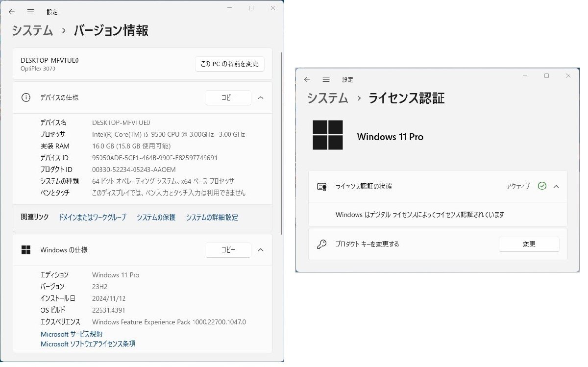Open hamburger menu in version info window
The height and width of the screenshot is (367, 588).
click(30, 11)
